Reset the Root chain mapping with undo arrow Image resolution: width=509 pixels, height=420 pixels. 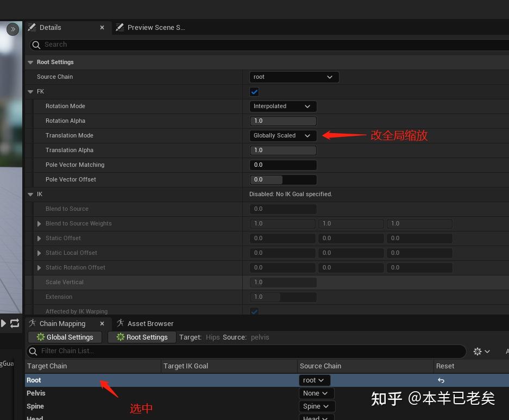click(441, 380)
